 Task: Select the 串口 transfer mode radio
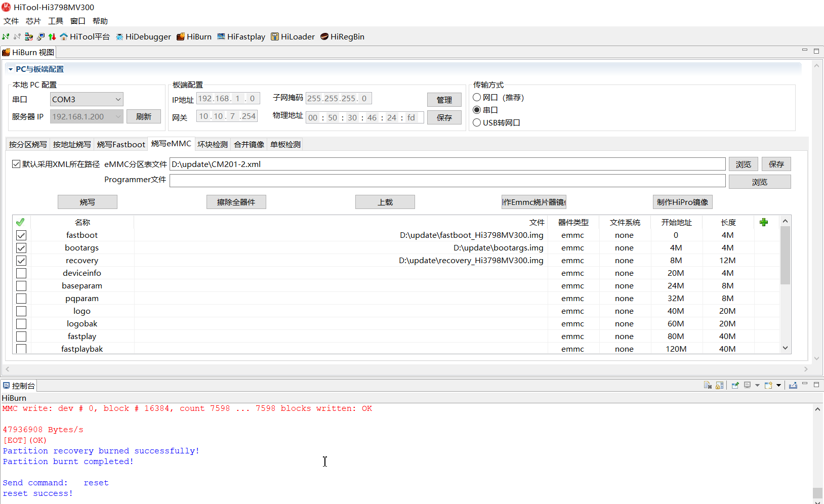click(x=477, y=110)
